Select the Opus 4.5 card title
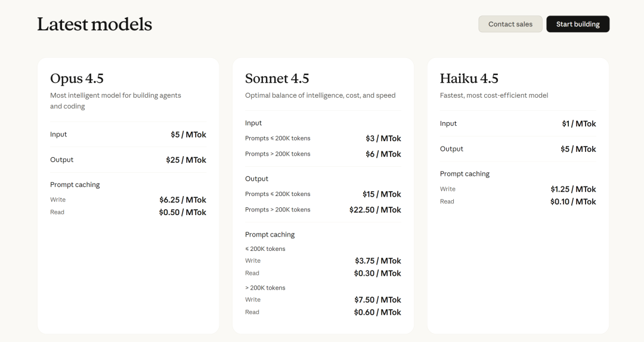The height and width of the screenshot is (342, 644). click(x=77, y=78)
